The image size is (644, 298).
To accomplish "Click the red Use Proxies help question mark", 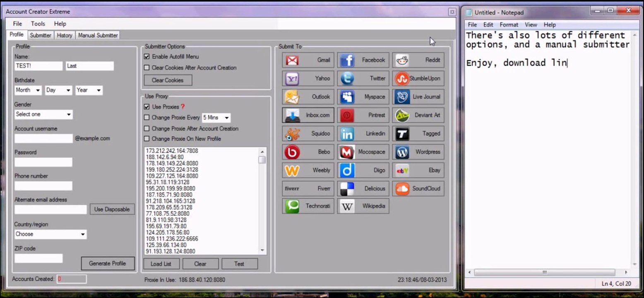I will 183,107.
